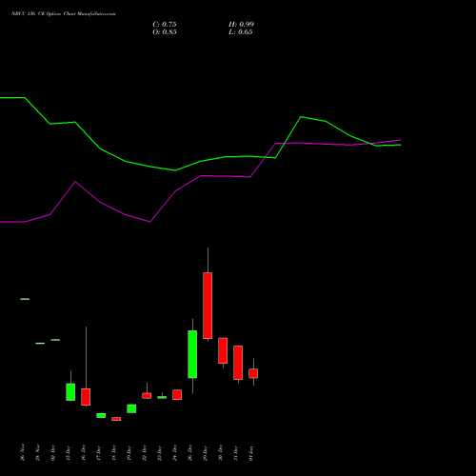Screen dimensions: 476x476
Task: Click the red candle above 31 Dec
Action: 238,363
